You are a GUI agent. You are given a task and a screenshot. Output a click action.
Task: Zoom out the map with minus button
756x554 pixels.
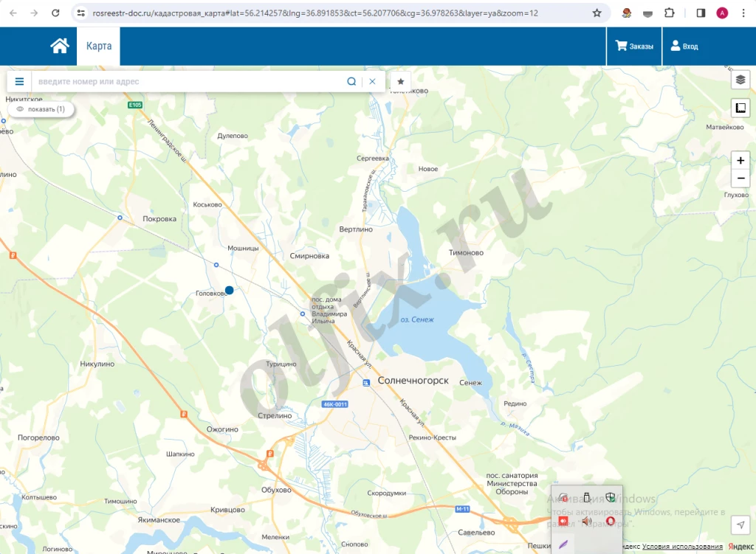pos(740,179)
